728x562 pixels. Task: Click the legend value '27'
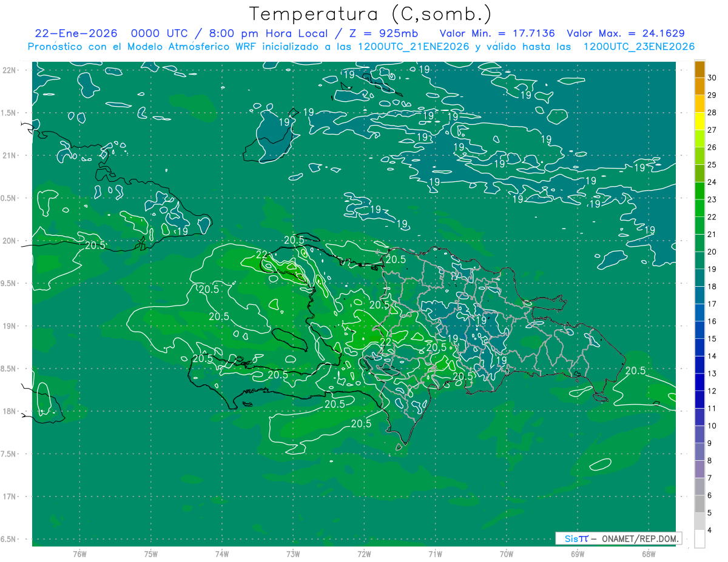(x=712, y=130)
